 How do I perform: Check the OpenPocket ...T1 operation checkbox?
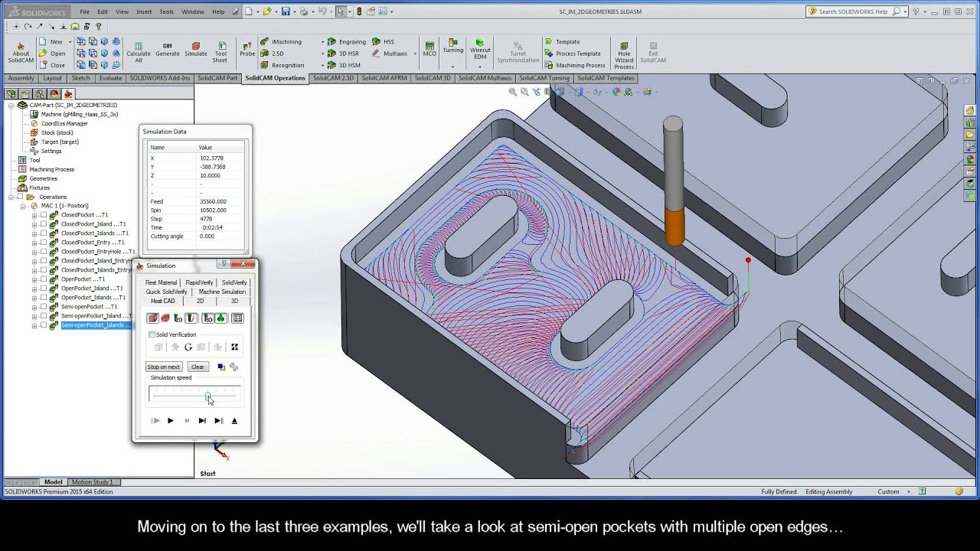click(x=43, y=279)
